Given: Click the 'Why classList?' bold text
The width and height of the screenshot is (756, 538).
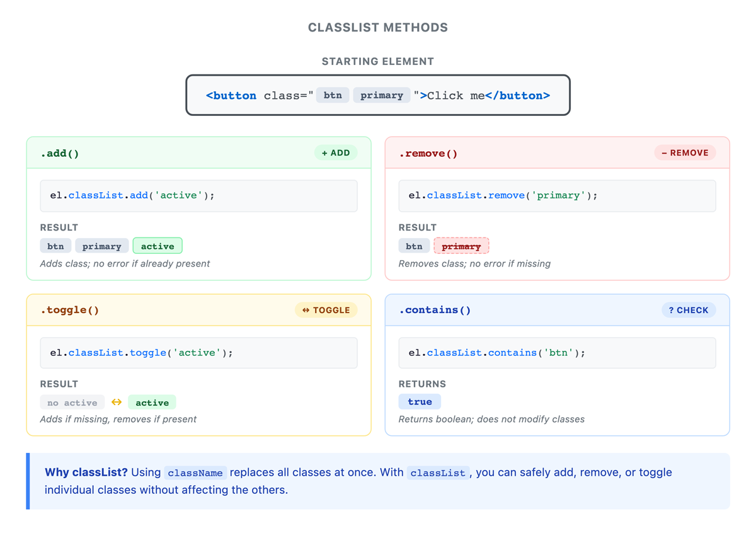Looking at the screenshot, I should 86,472.
